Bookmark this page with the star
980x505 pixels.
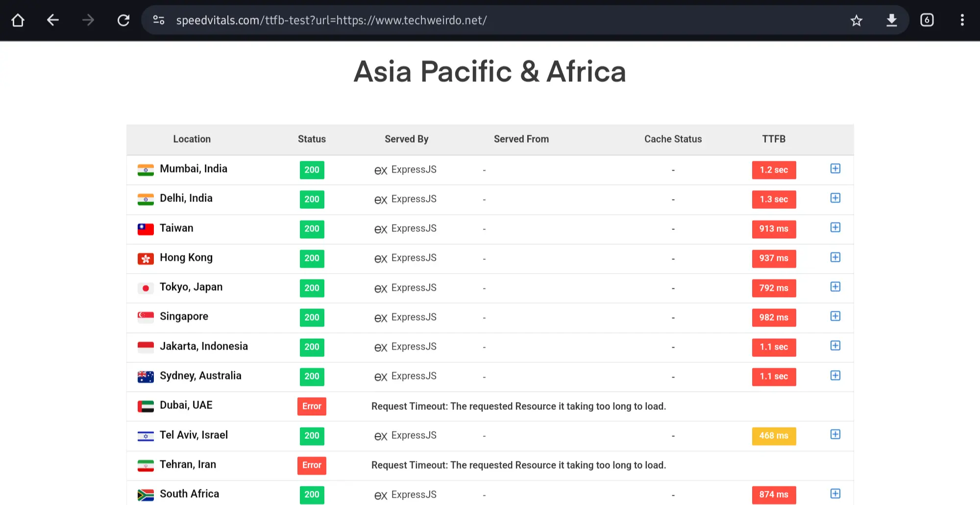tap(857, 20)
